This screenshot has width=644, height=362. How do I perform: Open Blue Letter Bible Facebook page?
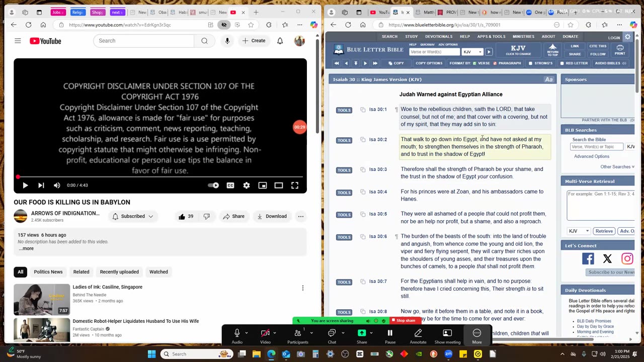click(588, 259)
